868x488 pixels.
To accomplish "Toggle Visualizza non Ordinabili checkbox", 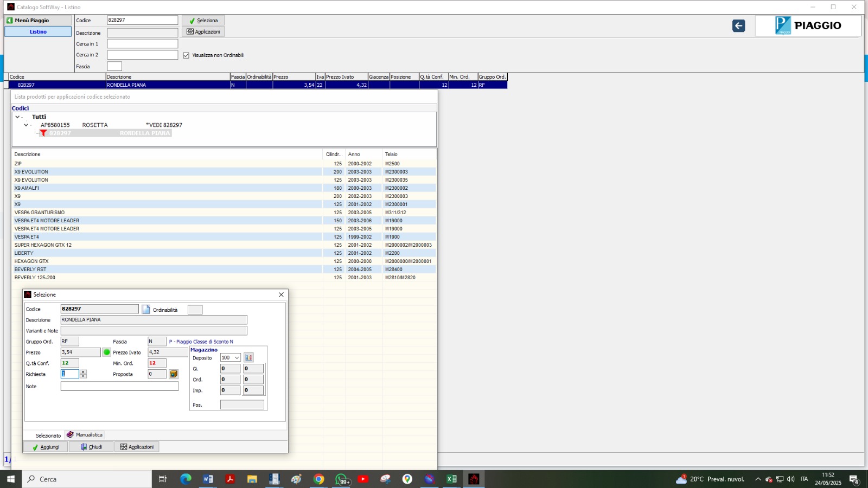I will 186,55.
